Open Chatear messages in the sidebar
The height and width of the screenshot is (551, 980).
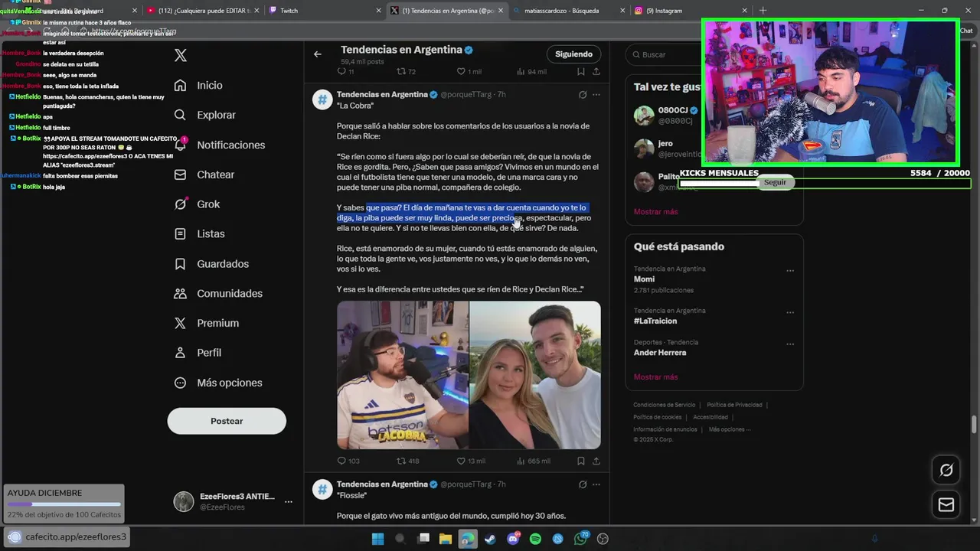click(204, 174)
